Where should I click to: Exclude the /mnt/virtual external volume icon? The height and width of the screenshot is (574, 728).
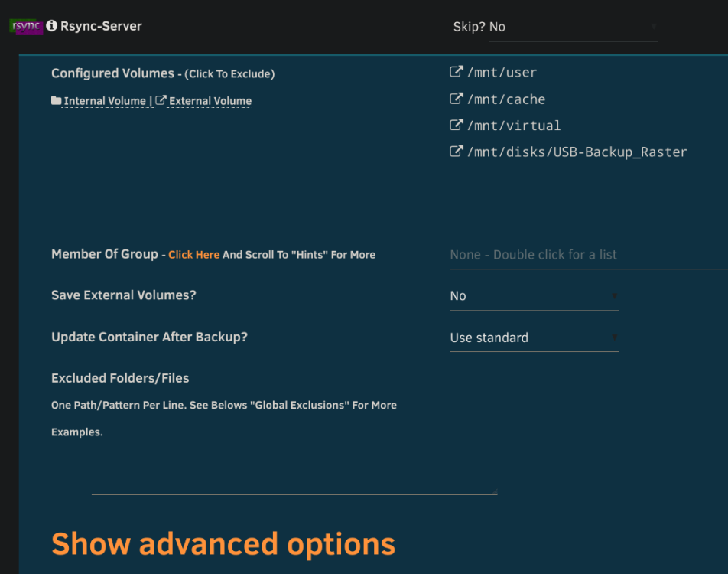tap(457, 125)
